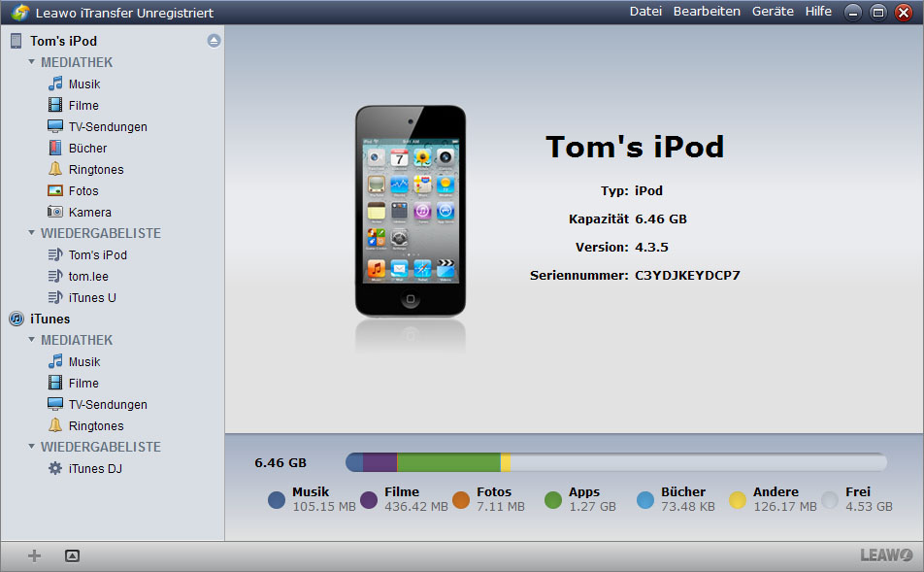Click the TV monitor icon under iTunes Mediathek
Screen dimensions: 924x572
[55, 404]
